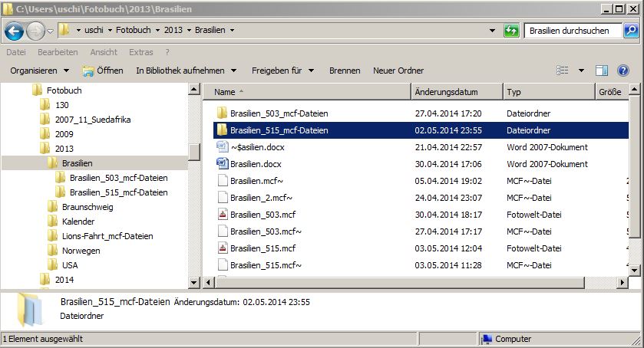Expand the dropdown arrow after 'Brasilien' breadcrumb

232,31
